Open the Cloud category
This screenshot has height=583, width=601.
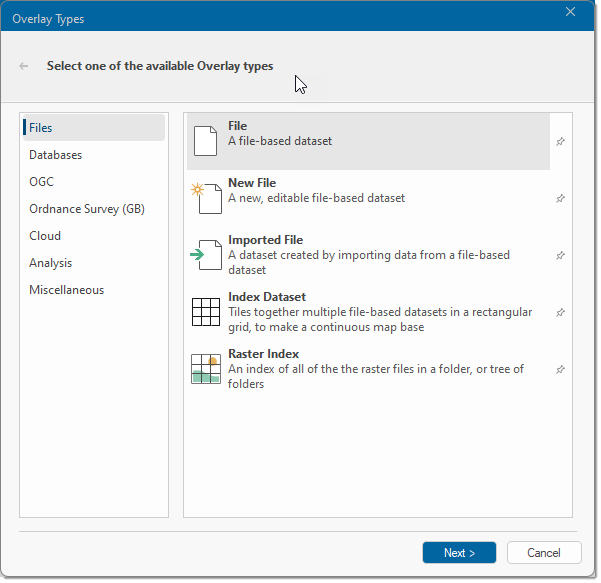click(x=45, y=236)
